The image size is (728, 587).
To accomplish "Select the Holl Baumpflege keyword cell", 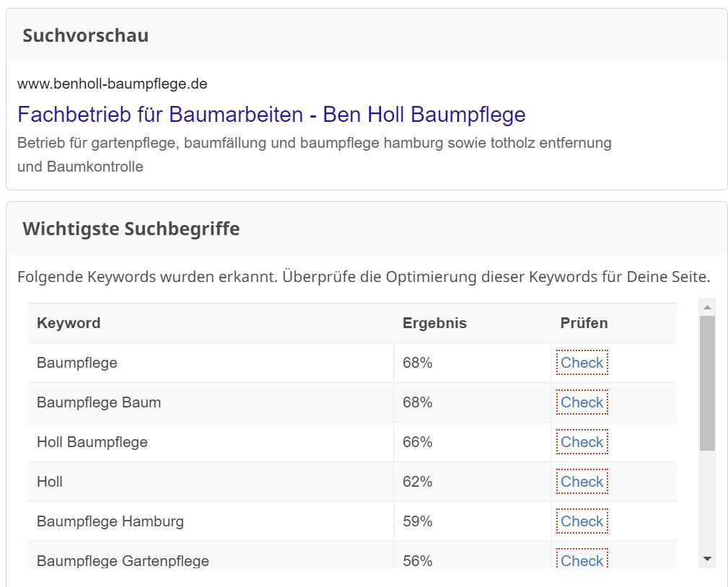I will click(x=211, y=442).
